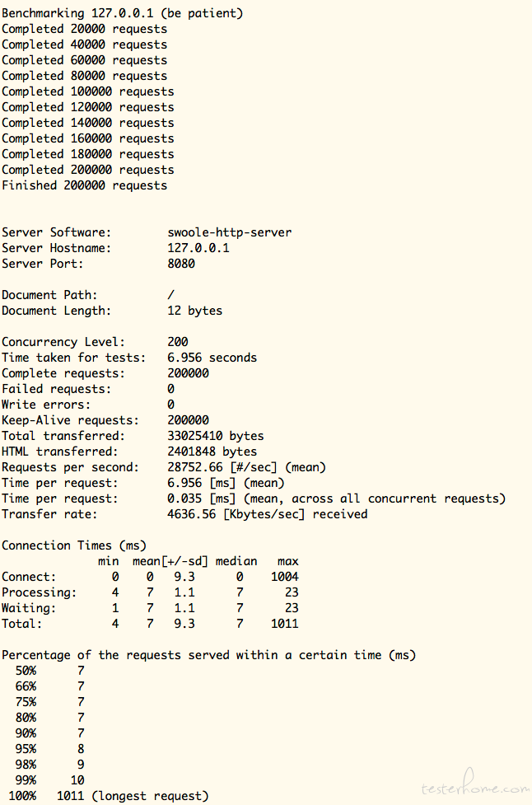Click the Total transferred '33025410 bytes' value
The height and width of the screenshot is (805, 532).
click(x=216, y=436)
